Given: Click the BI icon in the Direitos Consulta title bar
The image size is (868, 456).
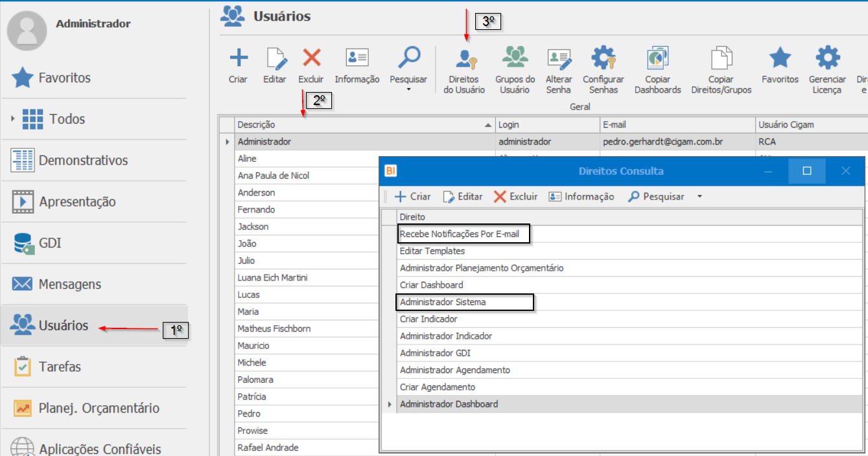Looking at the screenshot, I should click(x=390, y=171).
